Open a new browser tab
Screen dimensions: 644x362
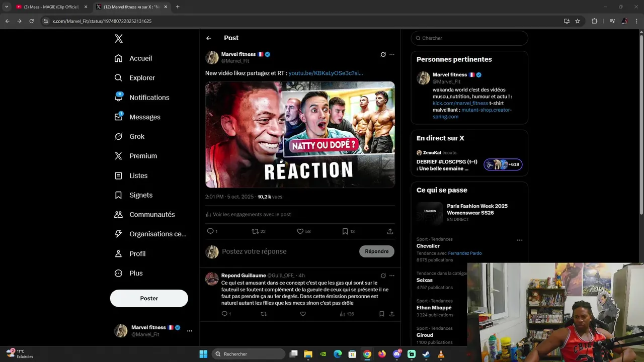[x=178, y=7]
